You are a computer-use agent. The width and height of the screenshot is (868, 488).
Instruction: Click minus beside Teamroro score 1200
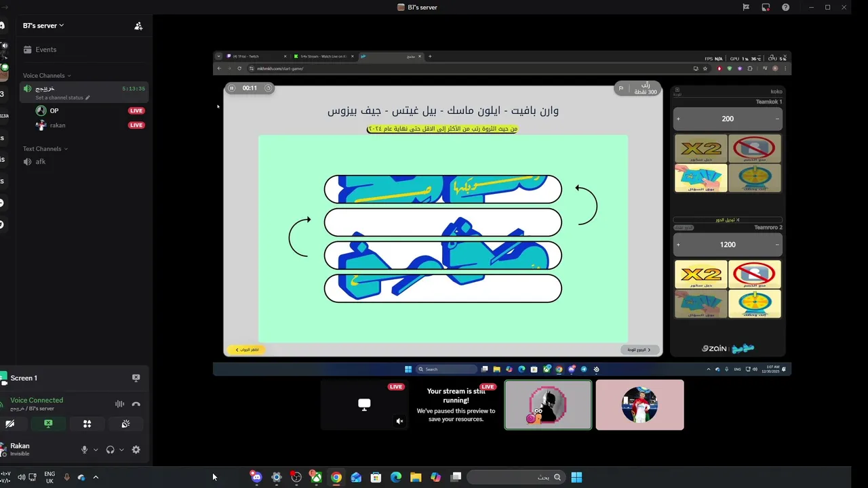[777, 245]
